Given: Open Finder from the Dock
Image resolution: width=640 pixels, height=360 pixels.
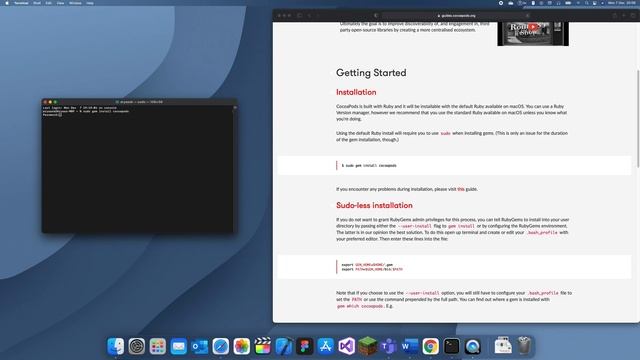Looking at the screenshot, I should click(x=116, y=347).
